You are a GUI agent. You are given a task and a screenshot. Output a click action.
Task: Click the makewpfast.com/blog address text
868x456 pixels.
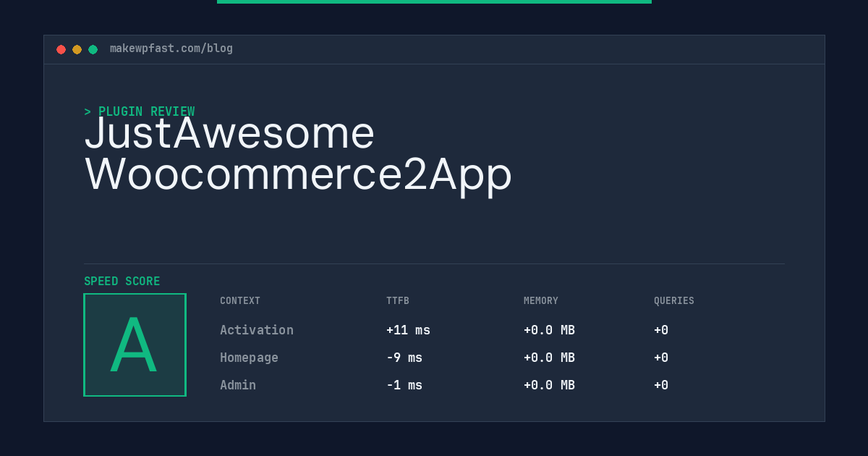coord(171,48)
